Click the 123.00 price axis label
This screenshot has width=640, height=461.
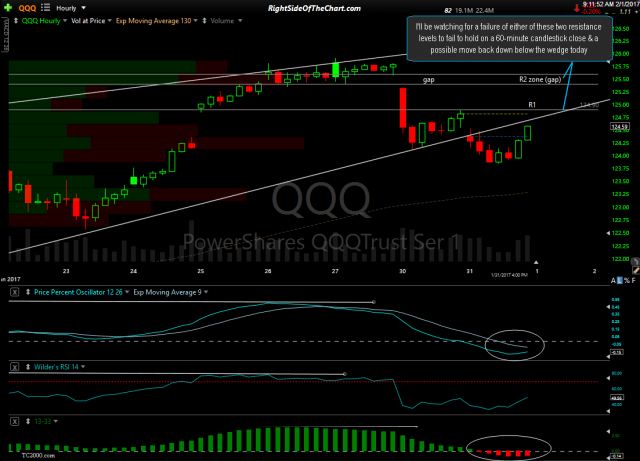[620, 207]
